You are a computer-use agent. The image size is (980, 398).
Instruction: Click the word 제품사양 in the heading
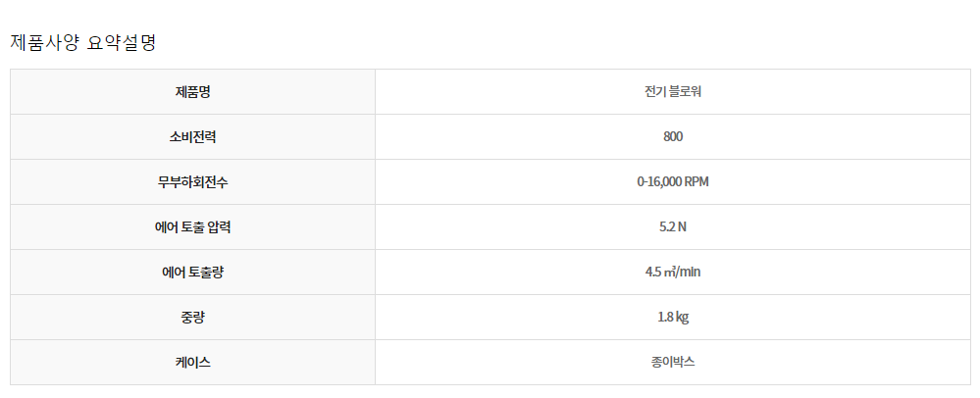tap(45, 42)
